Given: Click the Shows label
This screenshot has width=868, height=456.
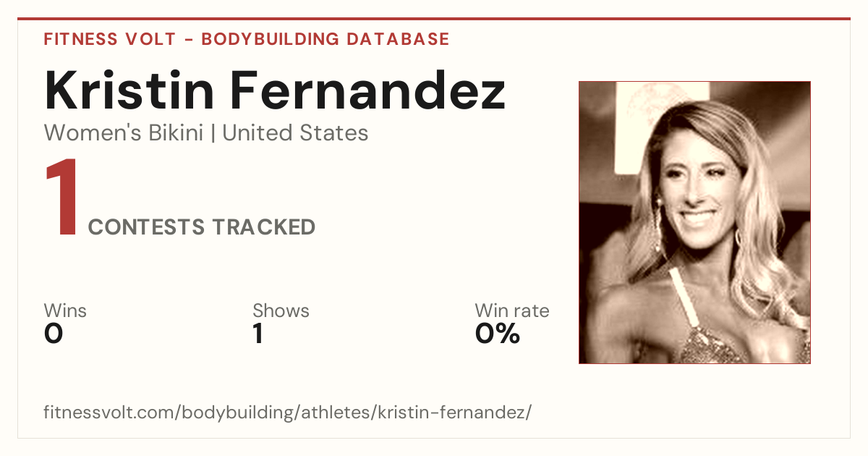Looking at the screenshot, I should click(281, 311).
